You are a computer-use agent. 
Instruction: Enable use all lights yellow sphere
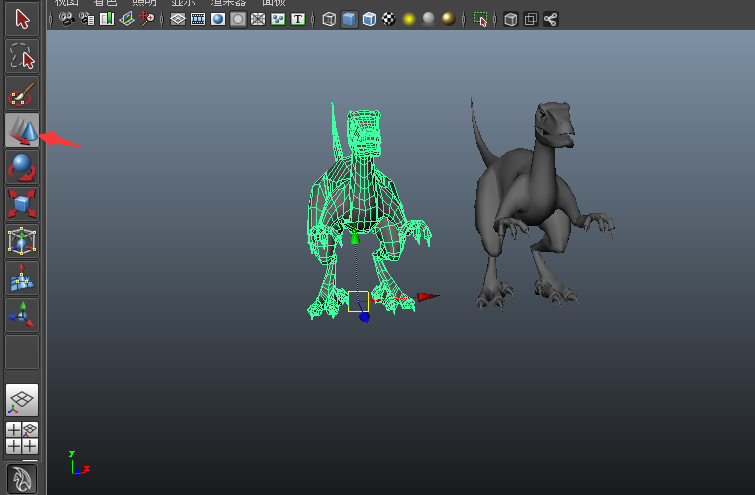(408, 19)
